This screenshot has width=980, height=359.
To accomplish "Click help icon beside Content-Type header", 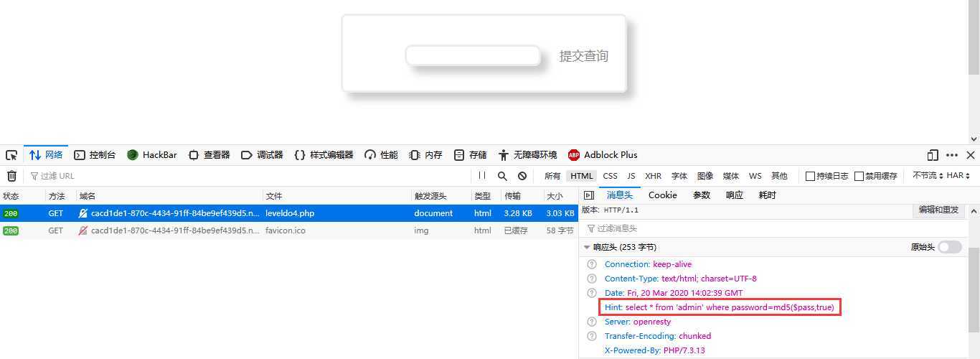I will pos(592,279).
